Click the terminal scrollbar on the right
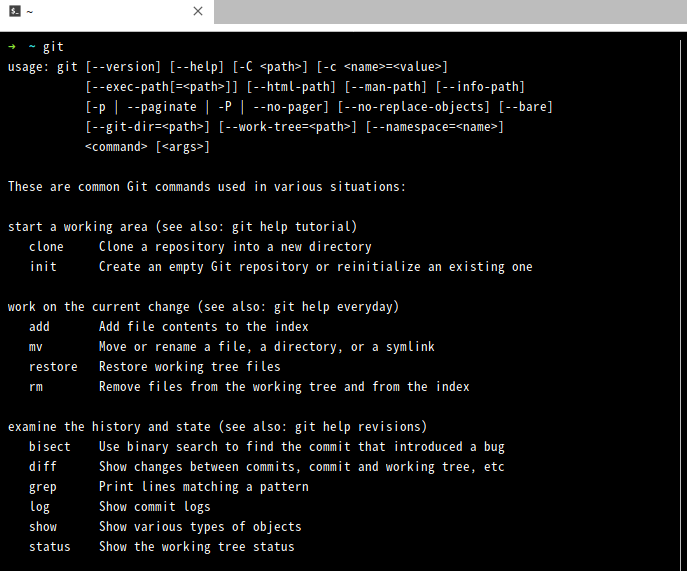Screen dimensions: 687x571 [x=680, y=302]
